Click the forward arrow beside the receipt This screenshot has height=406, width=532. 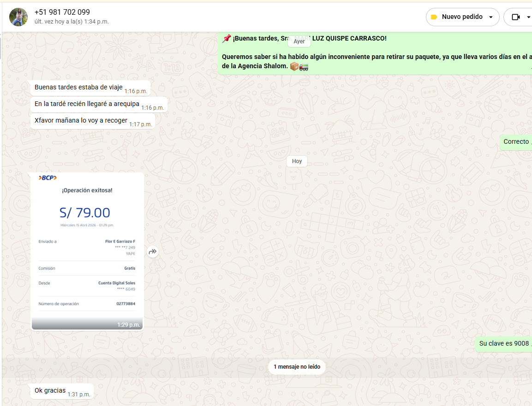pos(153,252)
